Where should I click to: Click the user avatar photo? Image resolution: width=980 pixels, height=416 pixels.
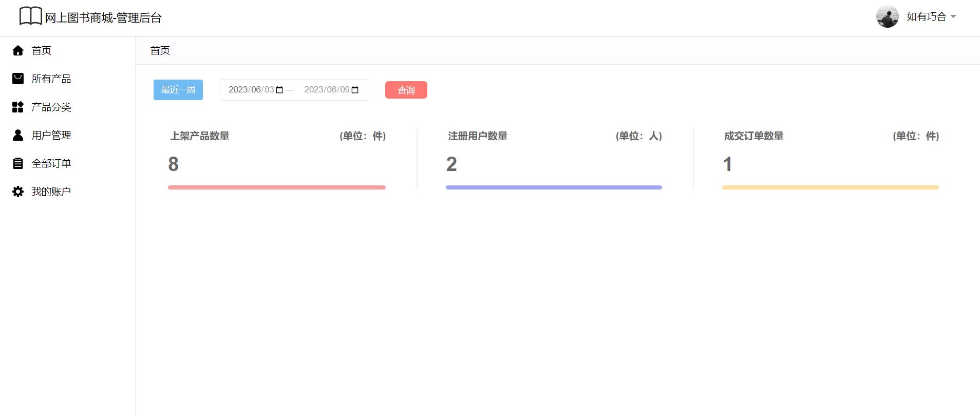[x=887, y=16]
